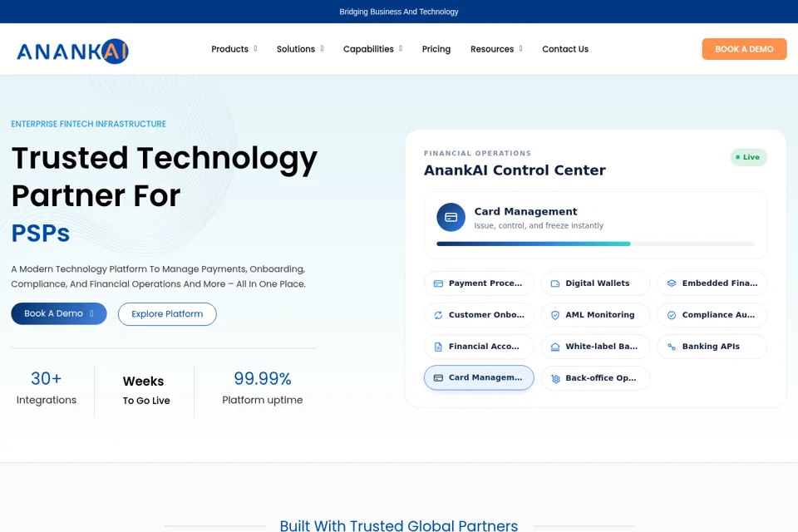798x532 pixels.
Task: Click the 'FINANCIAL OPERATIONS' label
Action: tap(477, 153)
